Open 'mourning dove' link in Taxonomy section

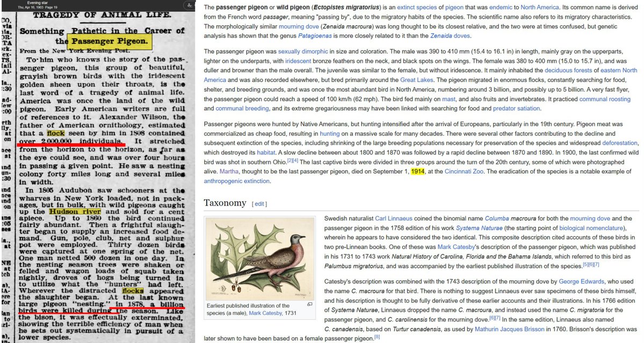pyautogui.click(x=591, y=218)
